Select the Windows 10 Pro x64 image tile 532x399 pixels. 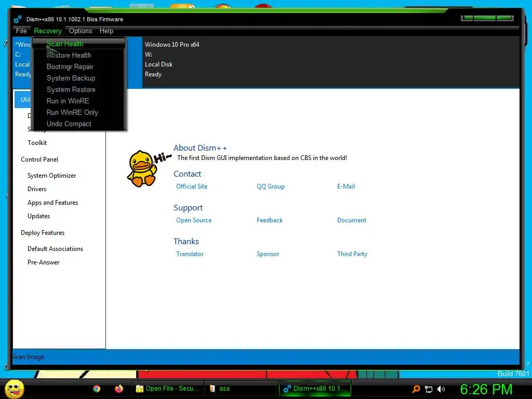click(x=331, y=62)
